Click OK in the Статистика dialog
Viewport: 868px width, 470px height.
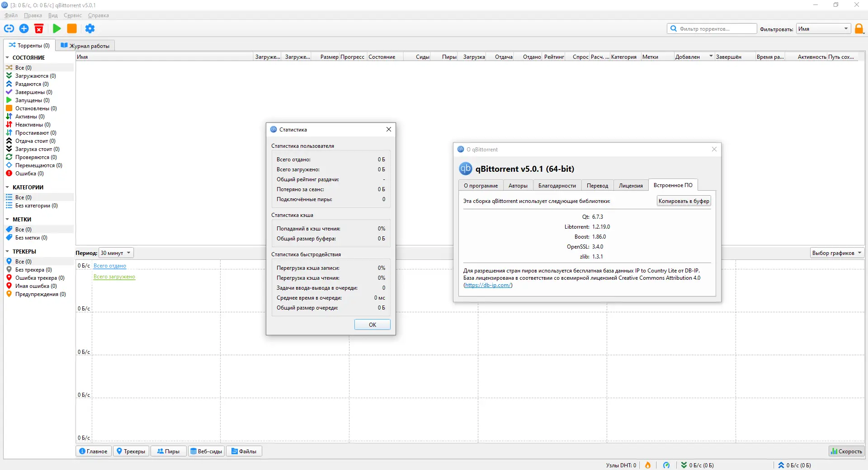point(373,324)
